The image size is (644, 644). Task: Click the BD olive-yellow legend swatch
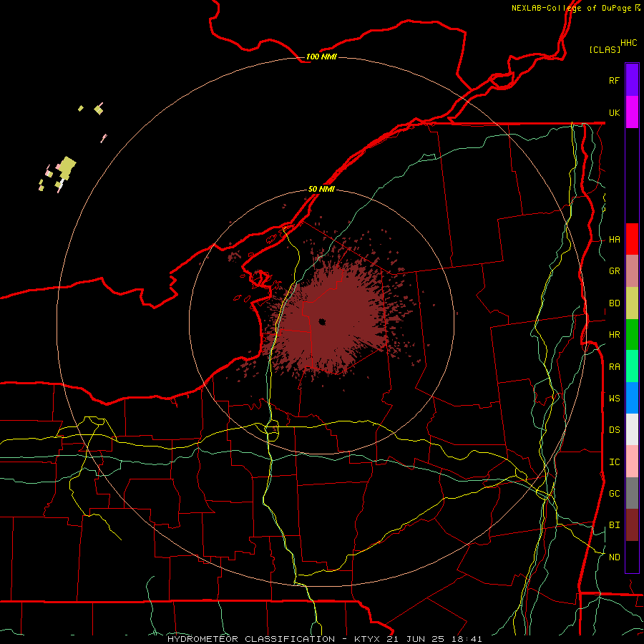click(632, 303)
